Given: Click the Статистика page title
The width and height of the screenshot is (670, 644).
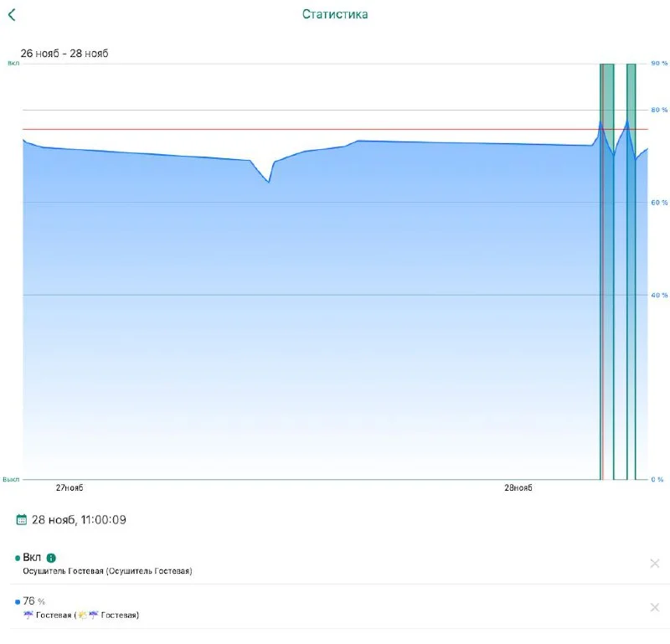Looking at the screenshot, I should click(x=335, y=14).
